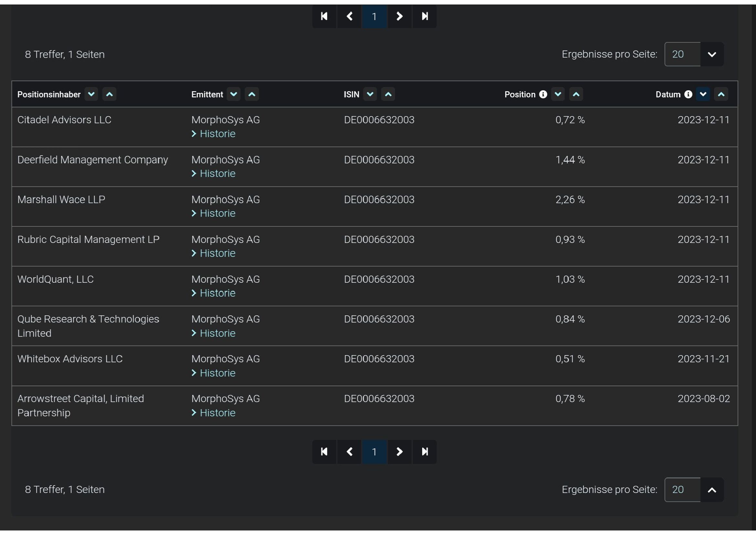The image size is (756, 535).
Task: Sort ISIN column descending
Action: 370,94
